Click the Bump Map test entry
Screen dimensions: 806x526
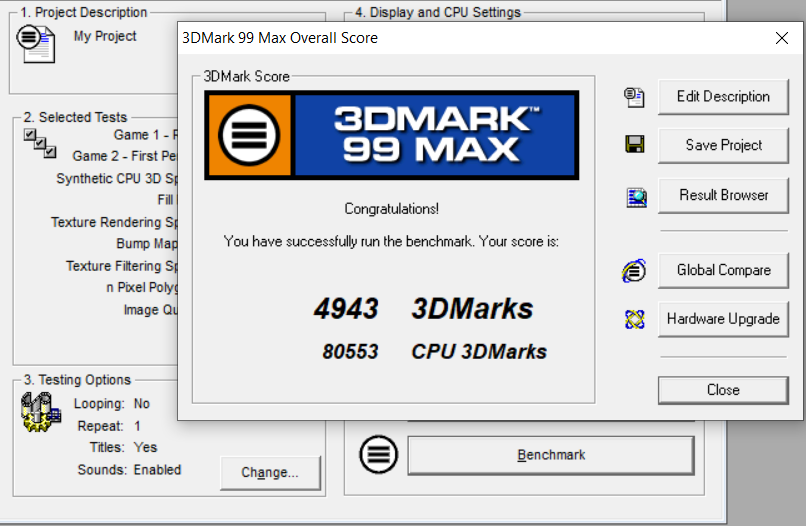[x=147, y=244]
